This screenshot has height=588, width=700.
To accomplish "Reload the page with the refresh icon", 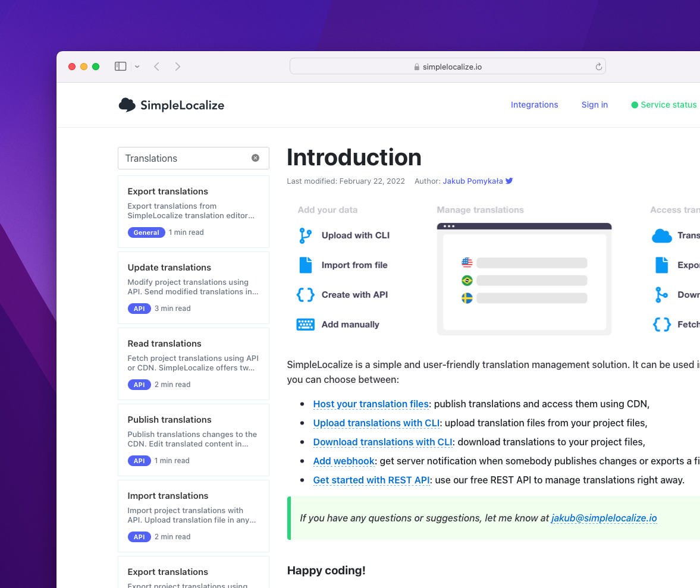I will coord(599,67).
